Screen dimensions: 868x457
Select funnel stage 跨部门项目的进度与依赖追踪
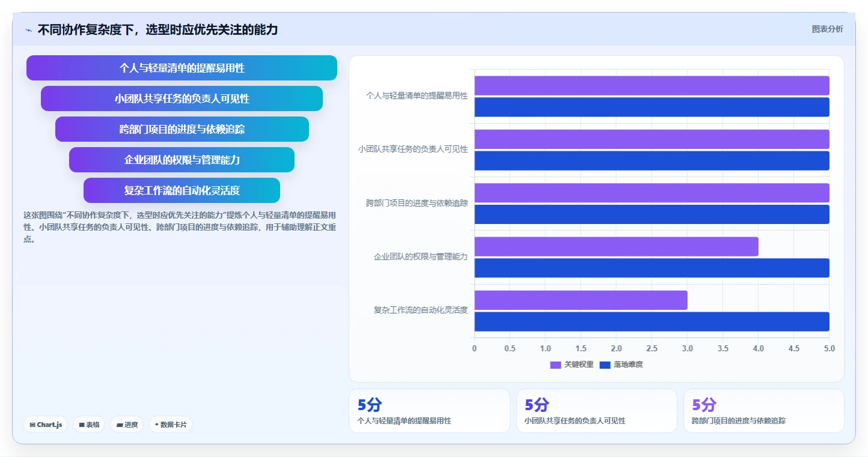click(x=182, y=129)
